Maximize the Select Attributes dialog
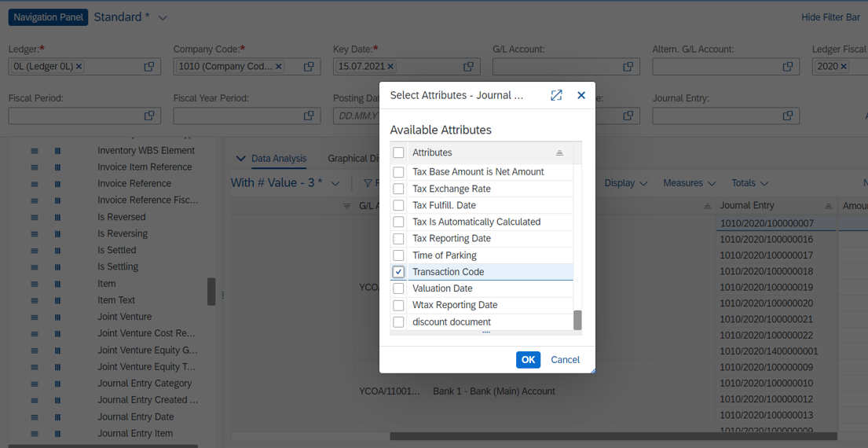Viewport: 868px width, 448px height. point(556,95)
